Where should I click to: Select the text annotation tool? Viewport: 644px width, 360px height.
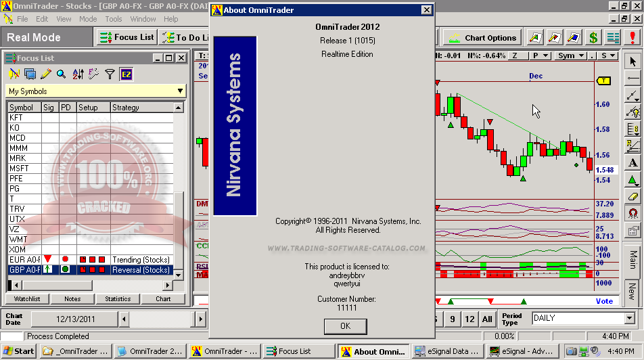pyautogui.click(x=632, y=162)
